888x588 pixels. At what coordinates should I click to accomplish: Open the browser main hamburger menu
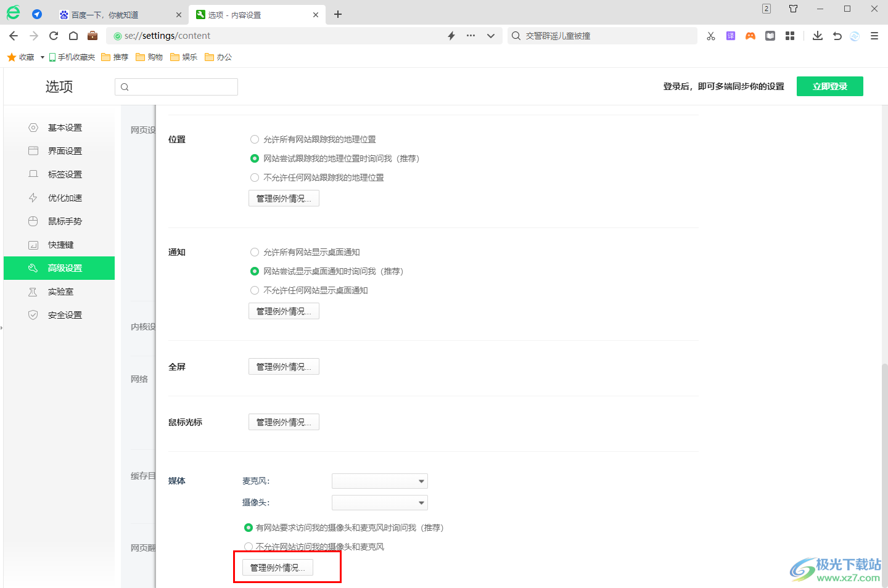(874, 36)
